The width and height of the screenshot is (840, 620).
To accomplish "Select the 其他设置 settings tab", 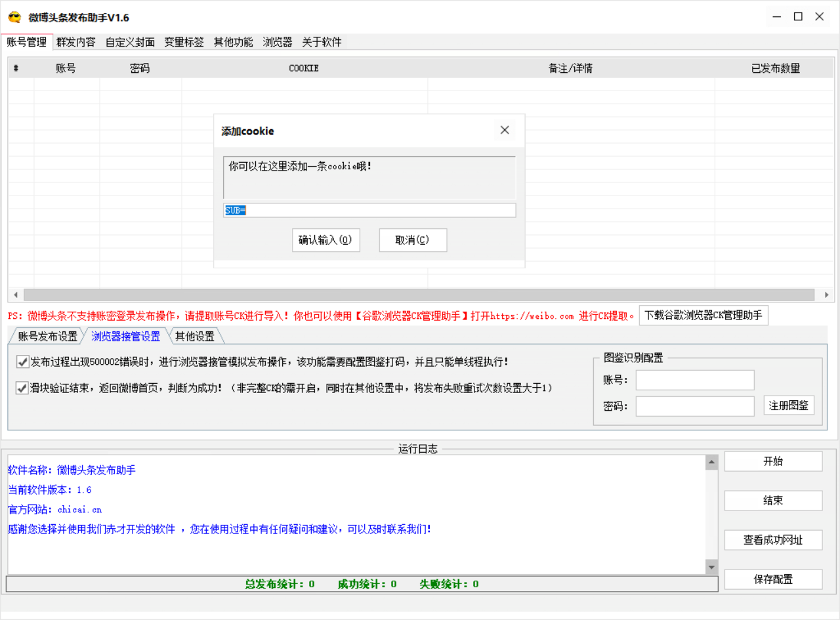I will coord(195,337).
